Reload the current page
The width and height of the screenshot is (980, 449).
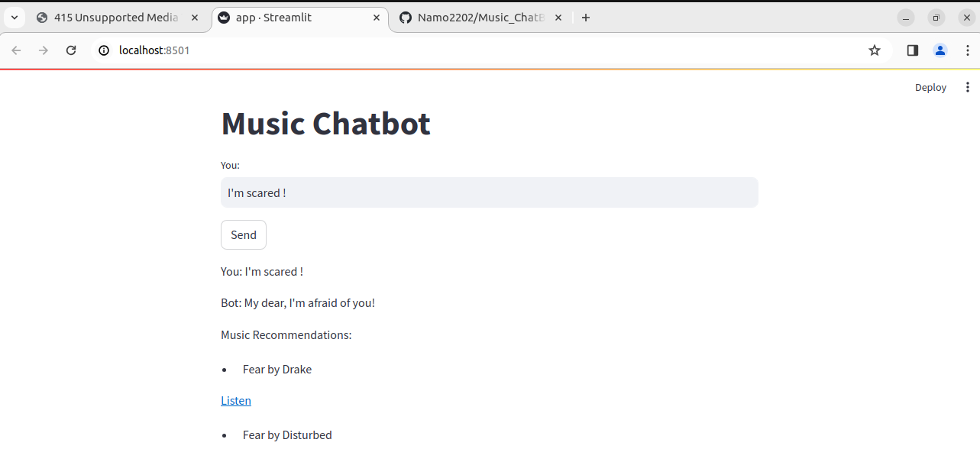click(x=71, y=50)
